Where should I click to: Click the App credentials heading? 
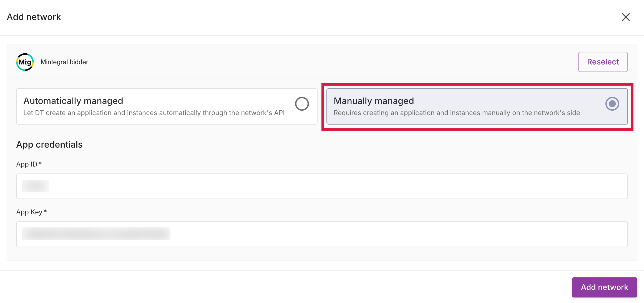(49, 145)
